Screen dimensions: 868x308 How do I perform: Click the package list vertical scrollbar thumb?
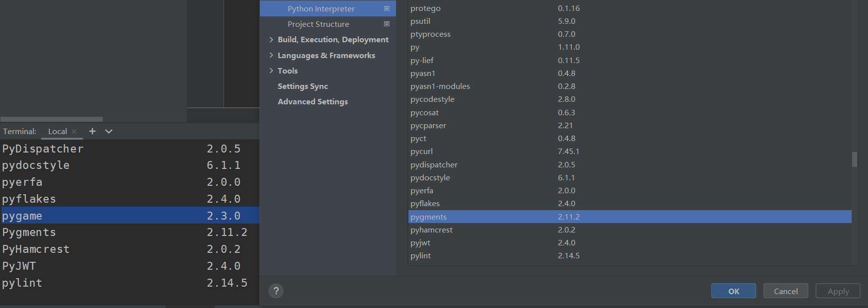(855, 159)
